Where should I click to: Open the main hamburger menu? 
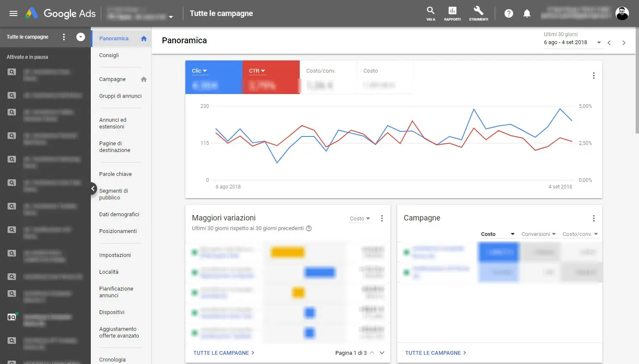(x=13, y=13)
